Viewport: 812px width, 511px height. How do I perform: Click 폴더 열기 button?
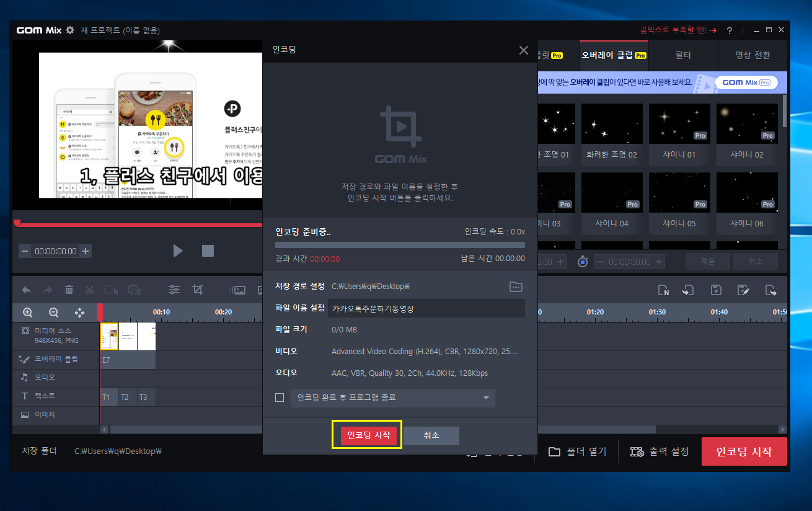[x=577, y=451]
